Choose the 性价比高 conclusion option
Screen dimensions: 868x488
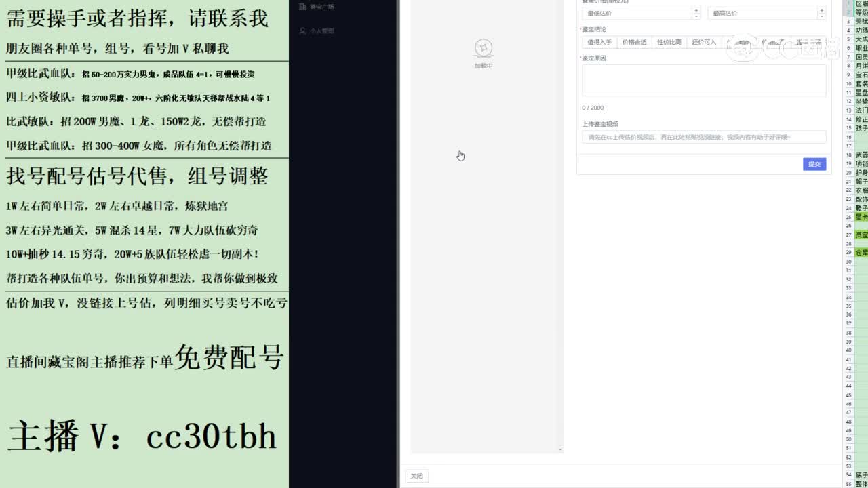(x=669, y=42)
